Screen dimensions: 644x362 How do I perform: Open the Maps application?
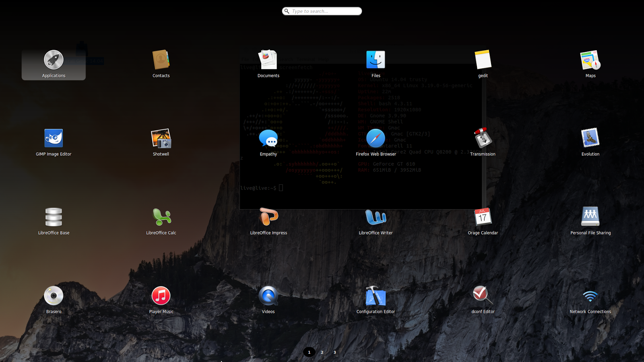click(590, 60)
